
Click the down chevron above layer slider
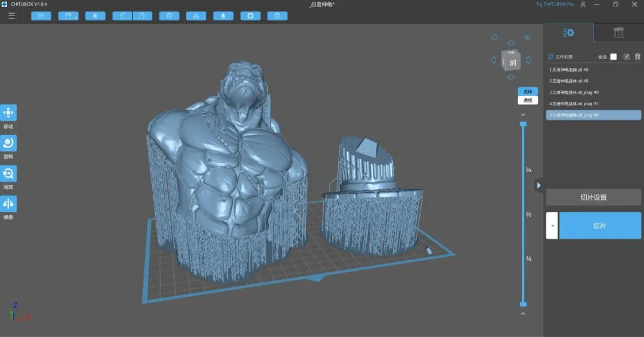point(523,115)
